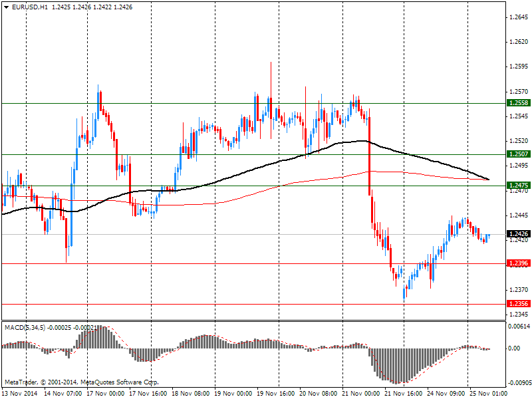Click the 1.2645 price scale value
The image size is (532, 399).
coord(519,17)
